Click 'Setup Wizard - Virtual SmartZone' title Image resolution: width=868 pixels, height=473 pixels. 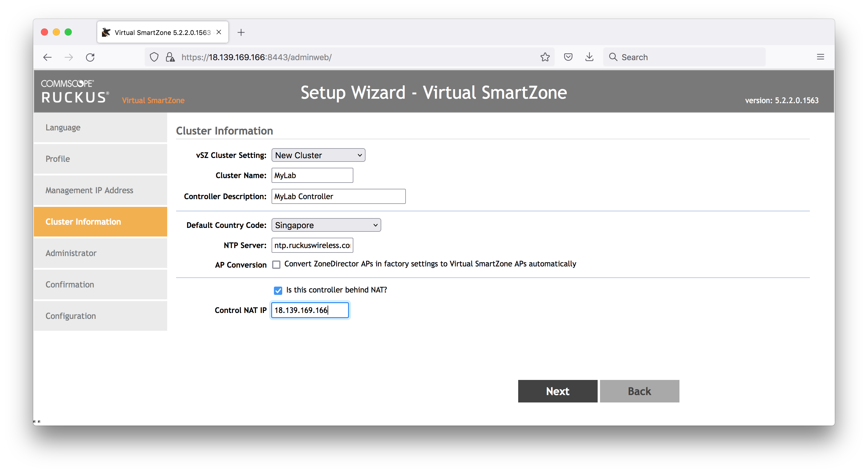[434, 92]
